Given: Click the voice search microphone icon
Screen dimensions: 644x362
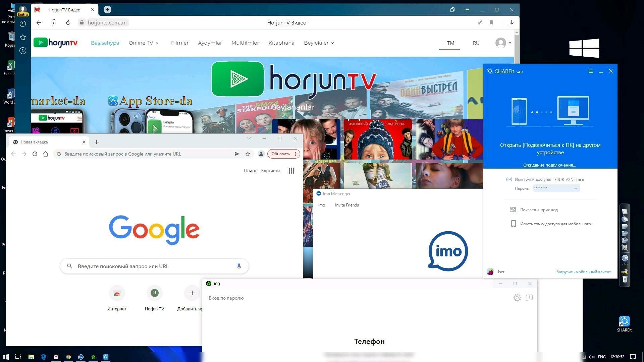Looking at the screenshot, I should (239, 266).
